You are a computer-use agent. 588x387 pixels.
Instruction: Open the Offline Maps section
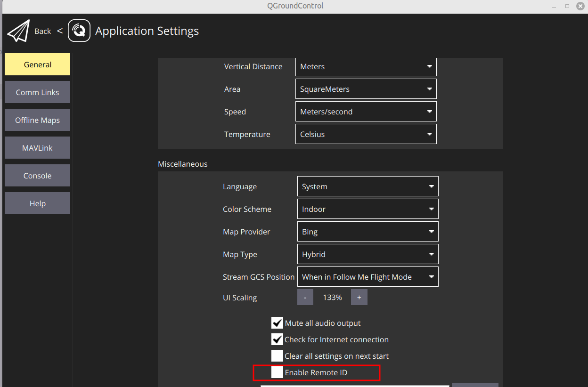point(38,120)
